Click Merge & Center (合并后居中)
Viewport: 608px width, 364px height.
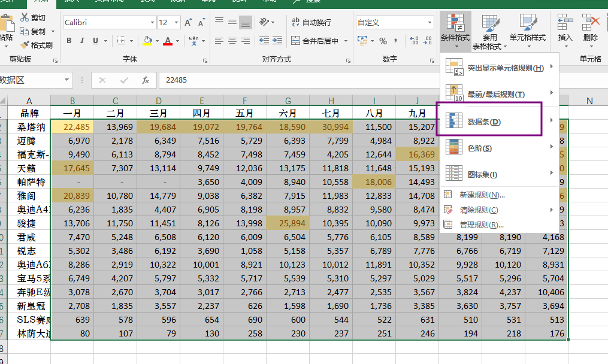coord(315,41)
